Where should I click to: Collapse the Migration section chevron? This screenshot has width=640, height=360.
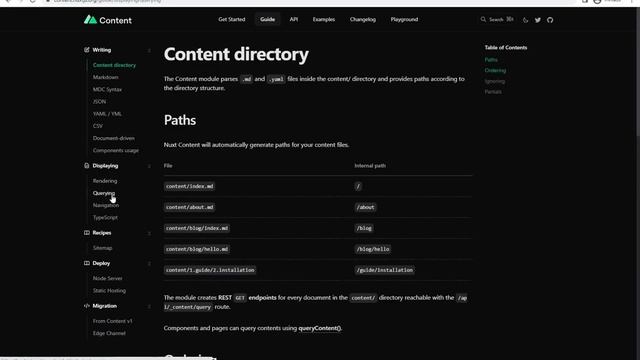point(149,306)
